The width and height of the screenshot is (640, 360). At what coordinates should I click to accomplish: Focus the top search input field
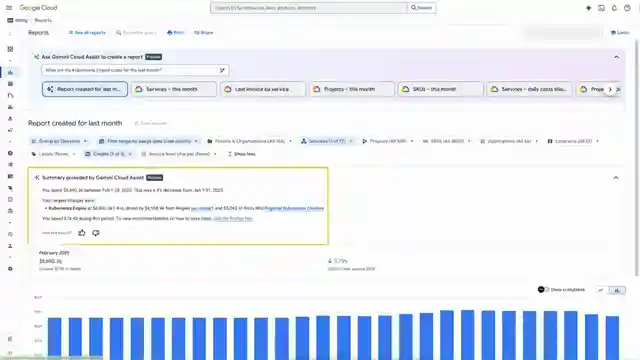309,8
